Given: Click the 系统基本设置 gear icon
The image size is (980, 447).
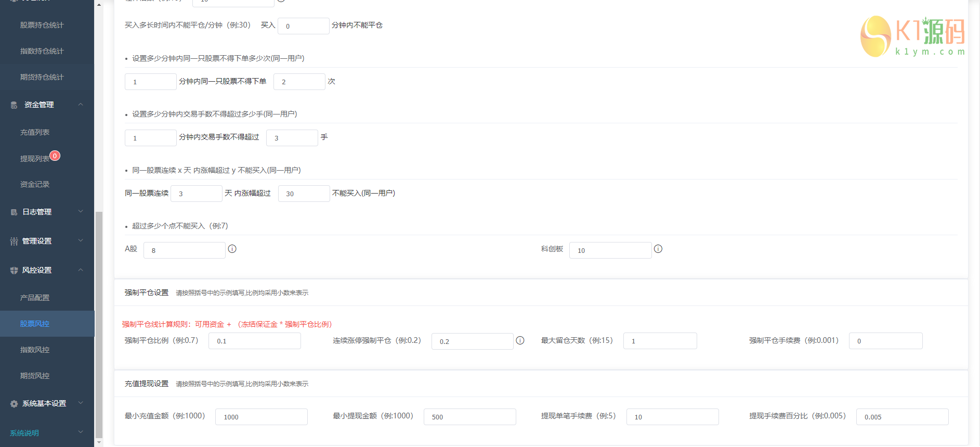Looking at the screenshot, I should pos(14,404).
